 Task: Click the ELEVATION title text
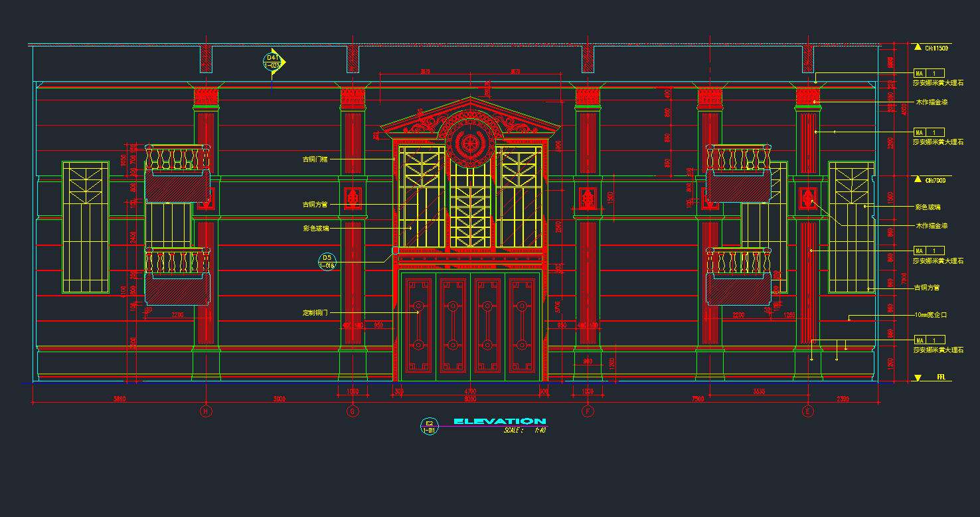click(x=499, y=421)
